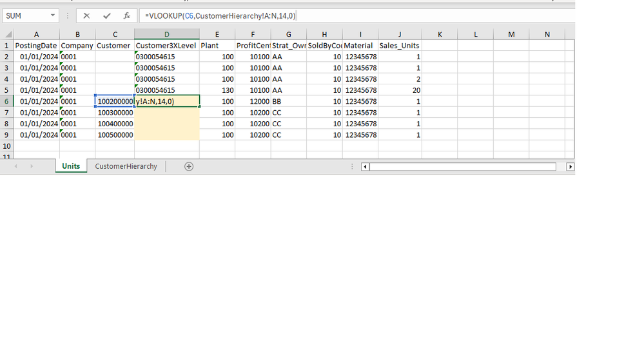
Task: Click the formula bar options dots
Action: (68, 16)
